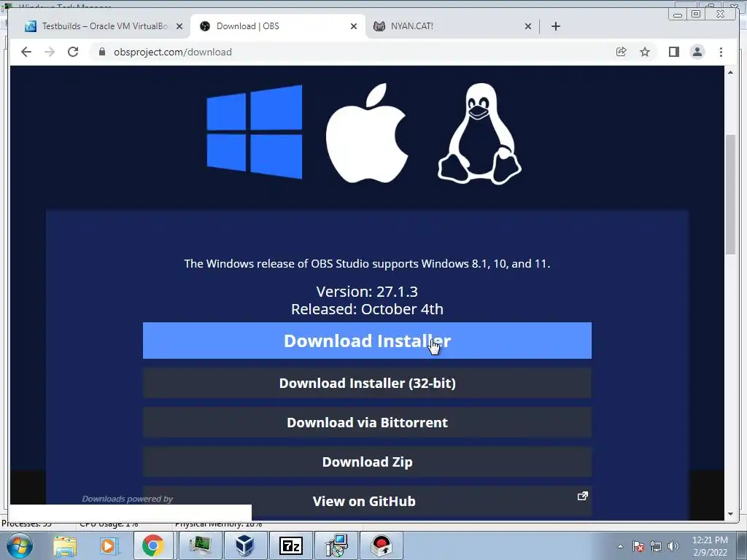Click the Chrome taskbar icon
The width and height of the screenshot is (747, 560).
pyautogui.click(x=152, y=545)
